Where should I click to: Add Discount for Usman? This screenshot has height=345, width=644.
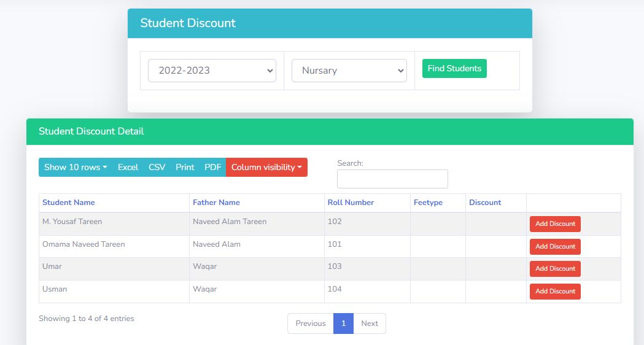click(555, 292)
